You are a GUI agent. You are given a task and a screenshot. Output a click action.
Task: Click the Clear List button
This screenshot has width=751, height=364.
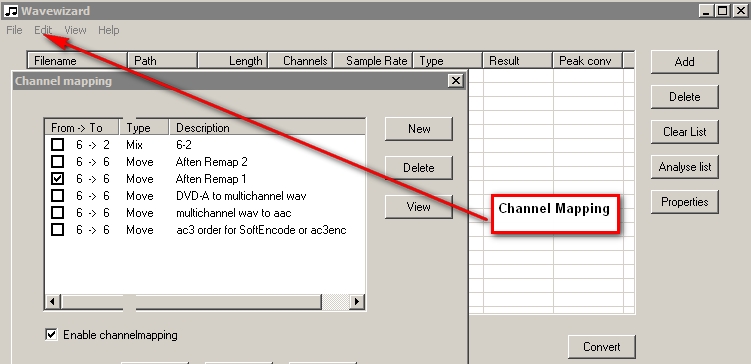[684, 132]
